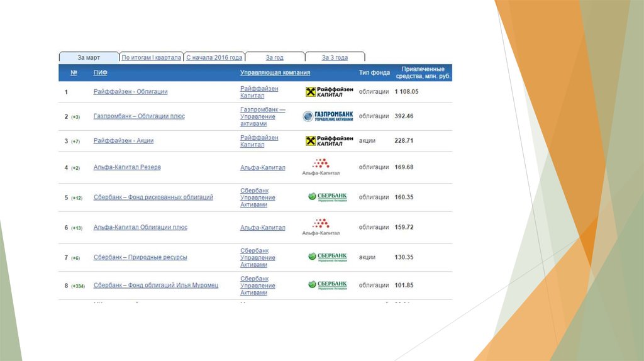Select the value 1 108.05

[407, 92]
